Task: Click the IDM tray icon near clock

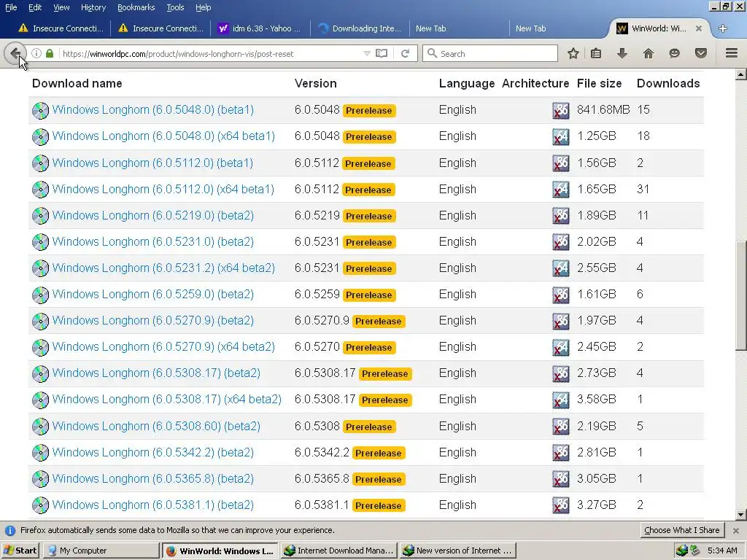Action: [x=682, y=551]
